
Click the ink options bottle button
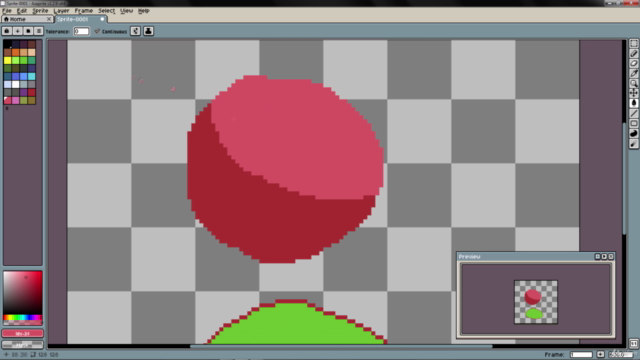[148, 31]
